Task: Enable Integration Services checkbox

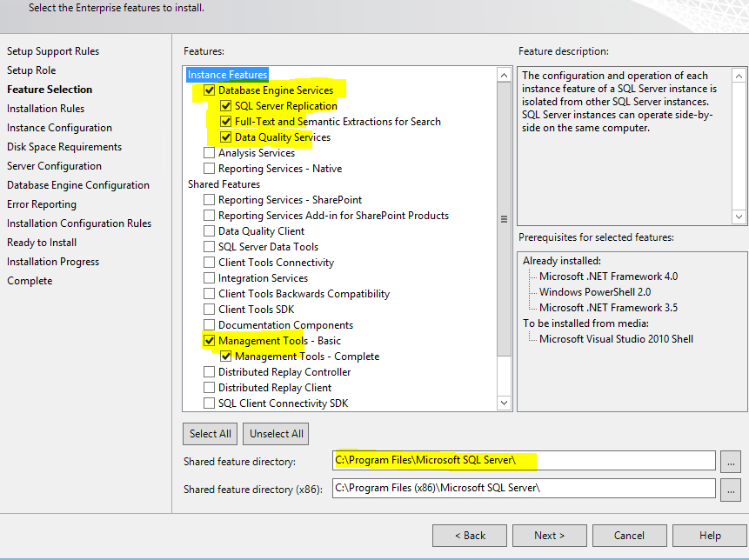Action: [x=210, y=278]
